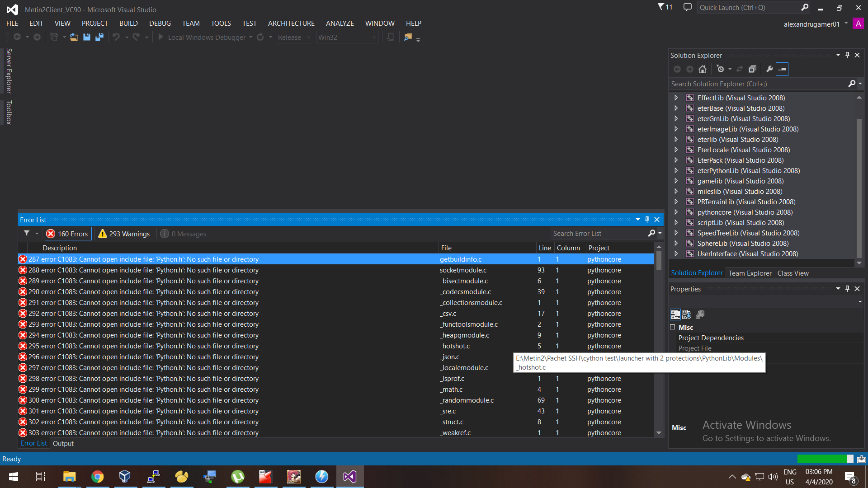Open Google Chrome from the taskbar
Image resolution: width=868 pixels, height=488 pixels.
point(97,477)
